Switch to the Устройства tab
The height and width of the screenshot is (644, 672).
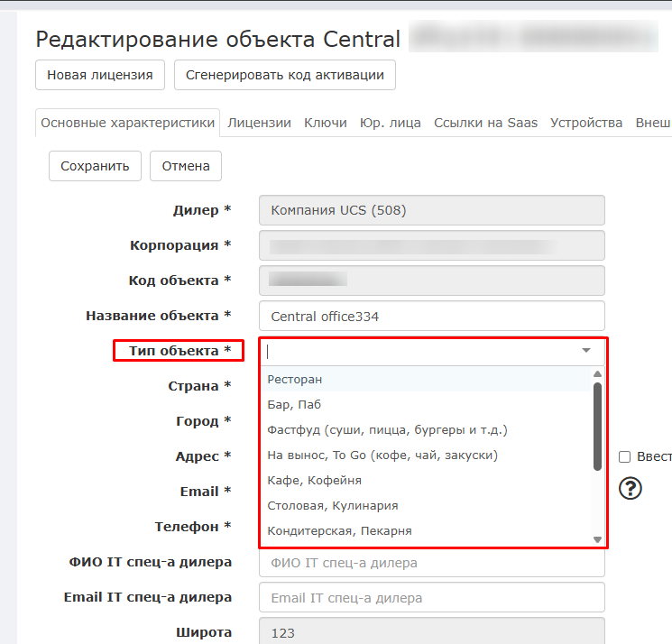point(586,123)
